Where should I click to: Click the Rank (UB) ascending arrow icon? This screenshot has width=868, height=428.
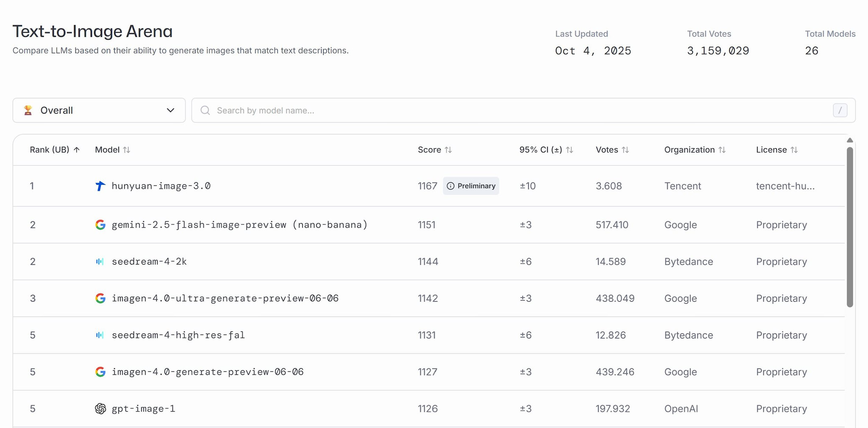coord(76,150)
